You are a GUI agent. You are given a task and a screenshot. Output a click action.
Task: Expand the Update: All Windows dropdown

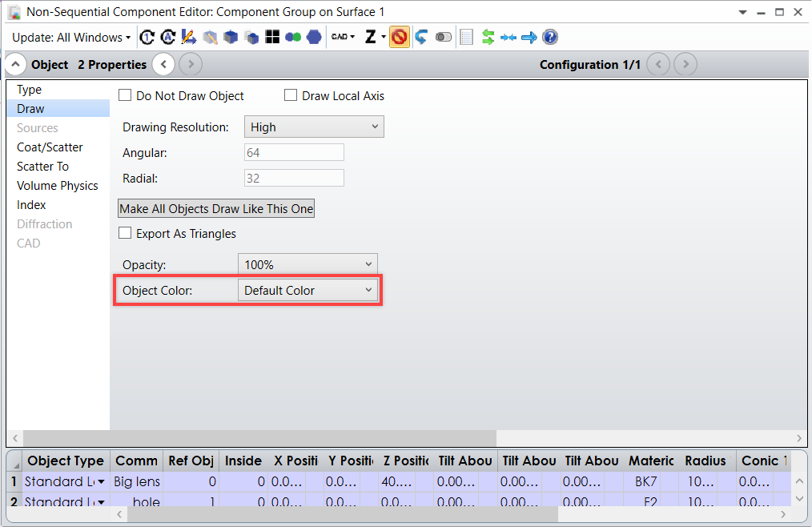point(71,38)
